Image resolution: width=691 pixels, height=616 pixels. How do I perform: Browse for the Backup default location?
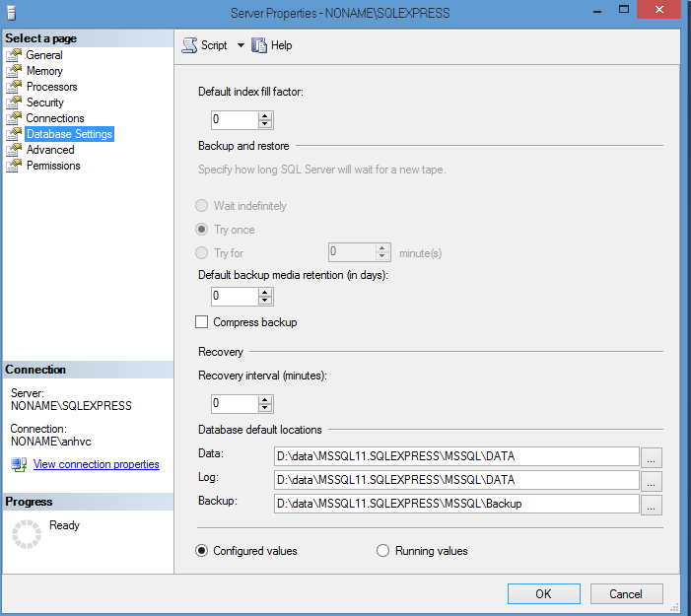point(652,505)
